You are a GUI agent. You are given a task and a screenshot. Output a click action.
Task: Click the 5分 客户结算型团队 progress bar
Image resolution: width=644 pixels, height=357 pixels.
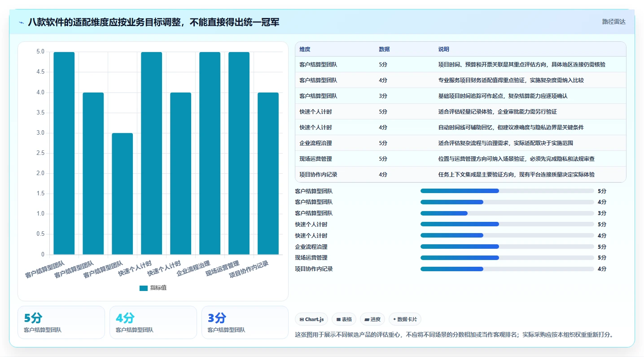[x=507, y=191]
